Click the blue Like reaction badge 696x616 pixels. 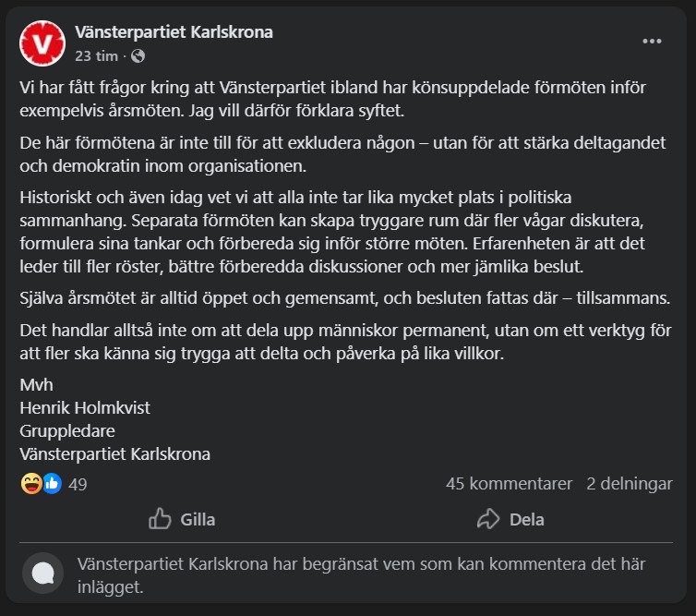coord(52,483)
